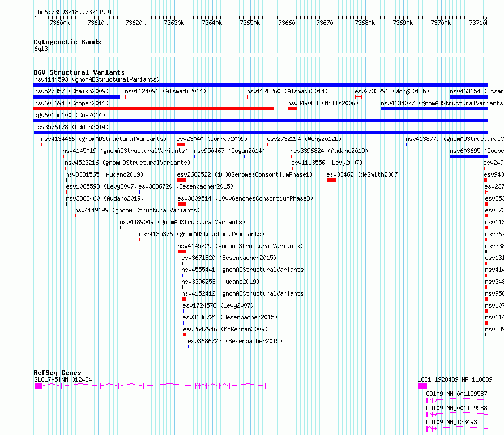The width and height of the screenshot is (504, 435).
Task: Open esv3609514 1000GenomesConsortiumPhase3 variant
Action: (x=245, y=198)
